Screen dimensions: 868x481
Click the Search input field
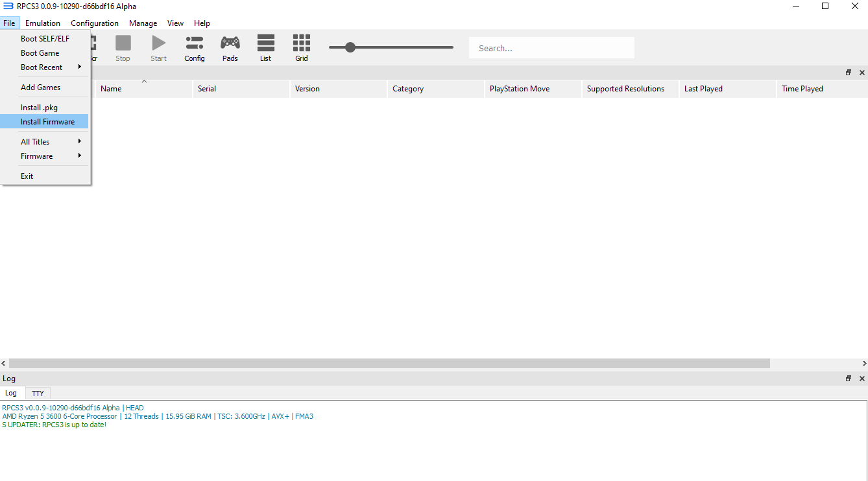click(x=551, y=48)
